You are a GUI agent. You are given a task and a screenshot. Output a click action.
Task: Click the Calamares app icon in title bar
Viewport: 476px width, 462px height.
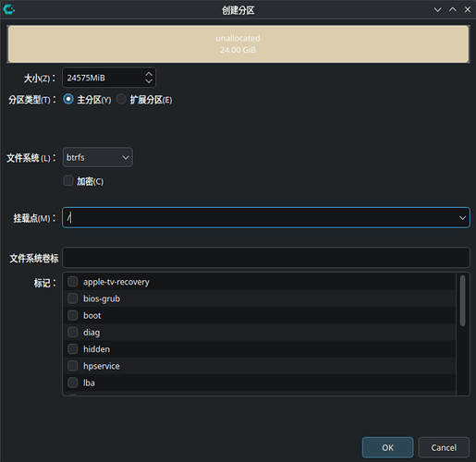9,9
